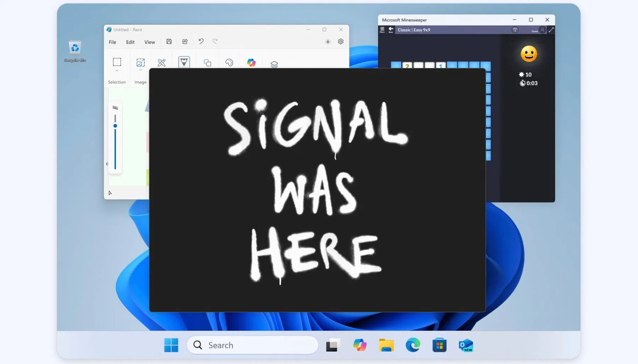
Task: Expand the Image dropdown chevron
Action: (140, 70)
